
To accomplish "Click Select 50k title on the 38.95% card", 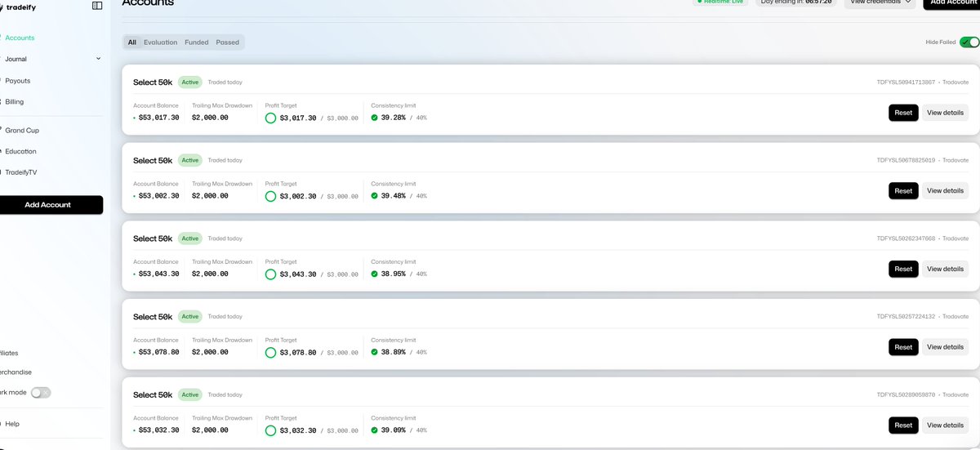I will click(x=153, y=238).
